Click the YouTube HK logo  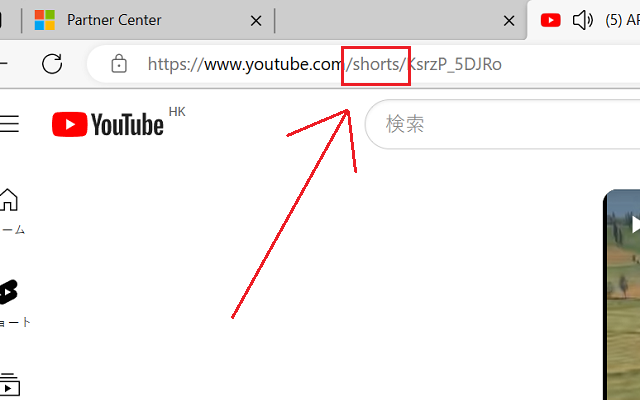[118, 122]
